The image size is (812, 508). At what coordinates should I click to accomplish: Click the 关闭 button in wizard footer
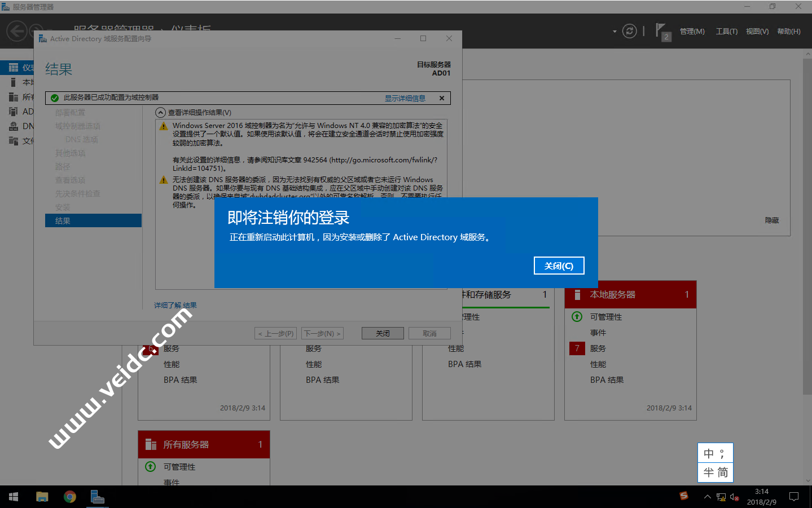coord(383,333)
